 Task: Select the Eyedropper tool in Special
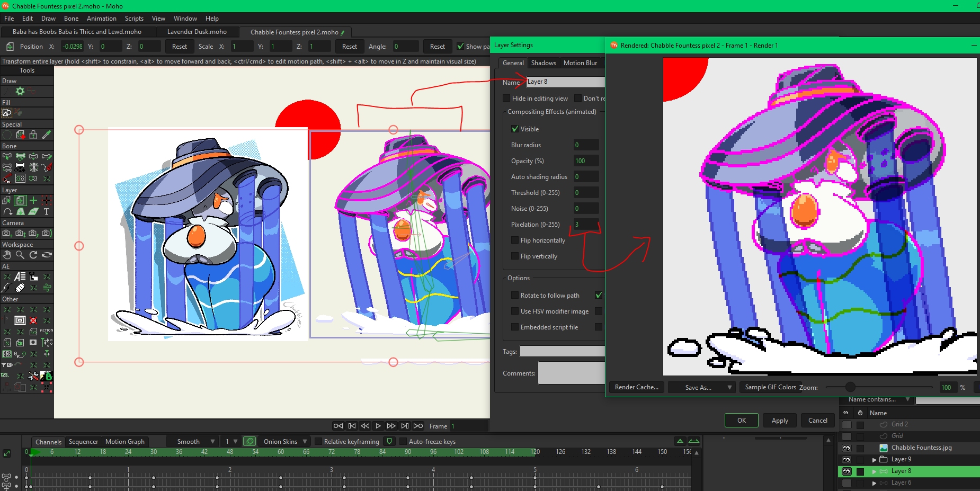pyautogui.click(x=47, y=135)
